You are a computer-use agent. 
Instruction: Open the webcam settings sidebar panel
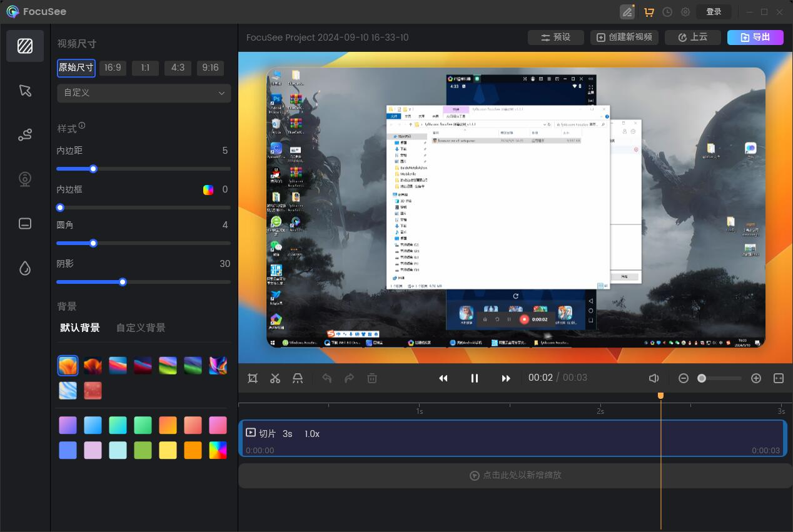coord(25,179)
